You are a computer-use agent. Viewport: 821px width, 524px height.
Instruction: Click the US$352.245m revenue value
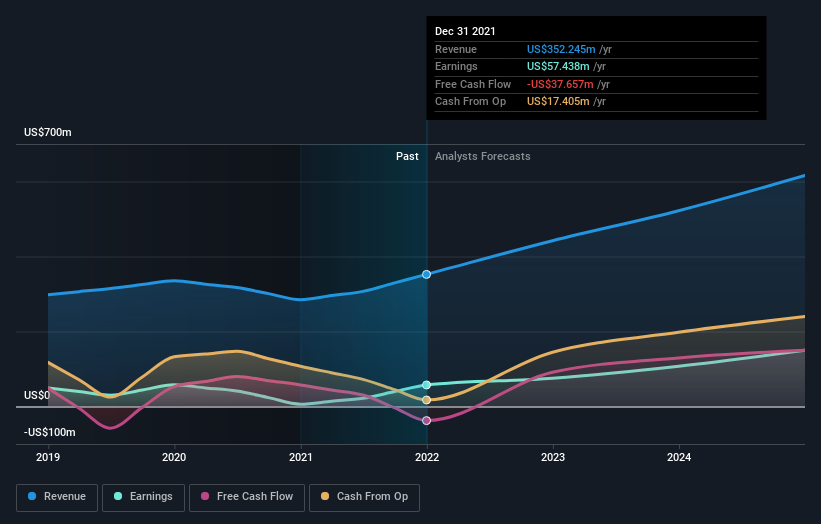tap(561, 49)
